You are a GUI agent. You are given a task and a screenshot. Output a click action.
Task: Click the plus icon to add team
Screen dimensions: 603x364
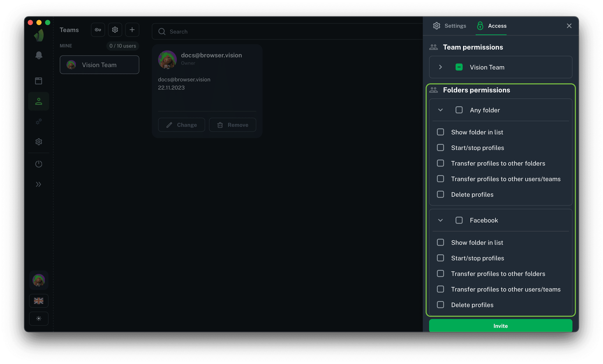[x=132, y=30]
